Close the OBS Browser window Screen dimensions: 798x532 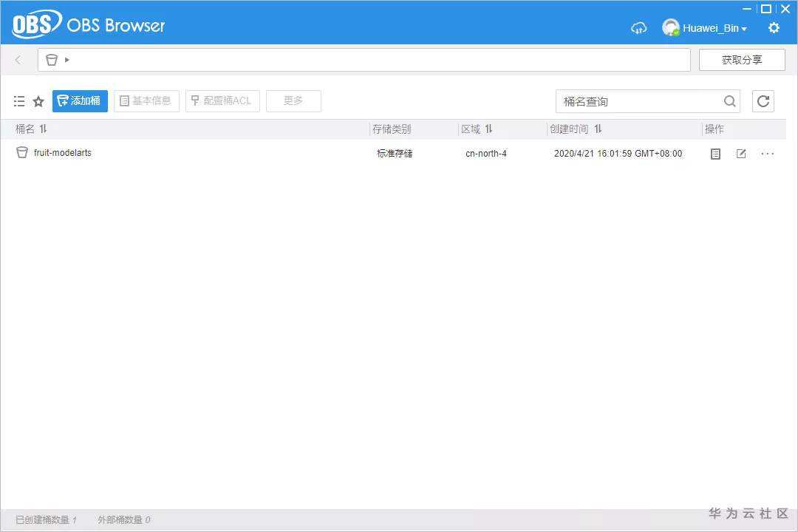pos(785,9)
